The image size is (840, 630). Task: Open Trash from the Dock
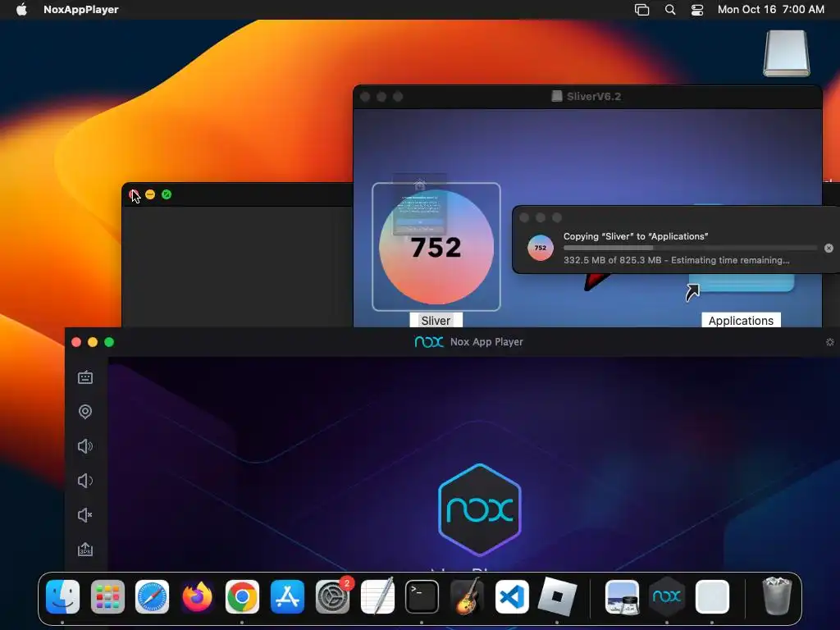point(777,596)
